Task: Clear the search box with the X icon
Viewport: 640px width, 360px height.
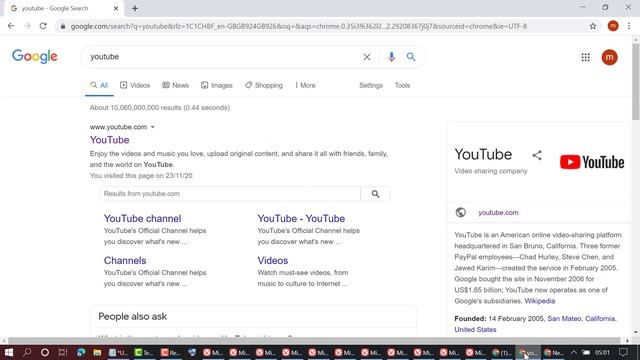Action: coord(367,57)
